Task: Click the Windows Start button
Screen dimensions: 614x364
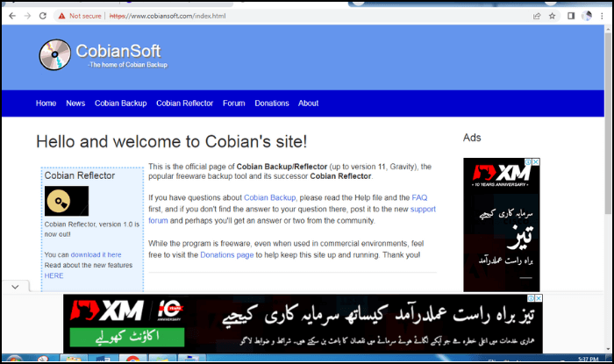Action: 13,359
